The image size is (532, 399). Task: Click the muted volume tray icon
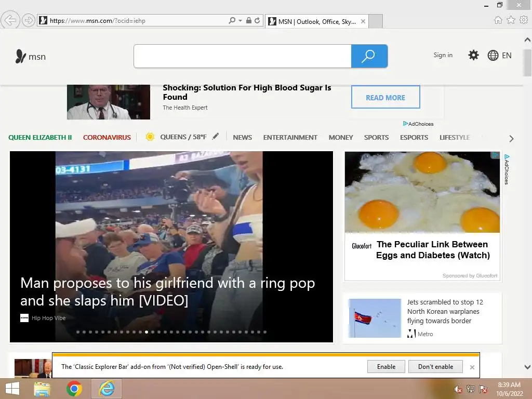(458, 389)
